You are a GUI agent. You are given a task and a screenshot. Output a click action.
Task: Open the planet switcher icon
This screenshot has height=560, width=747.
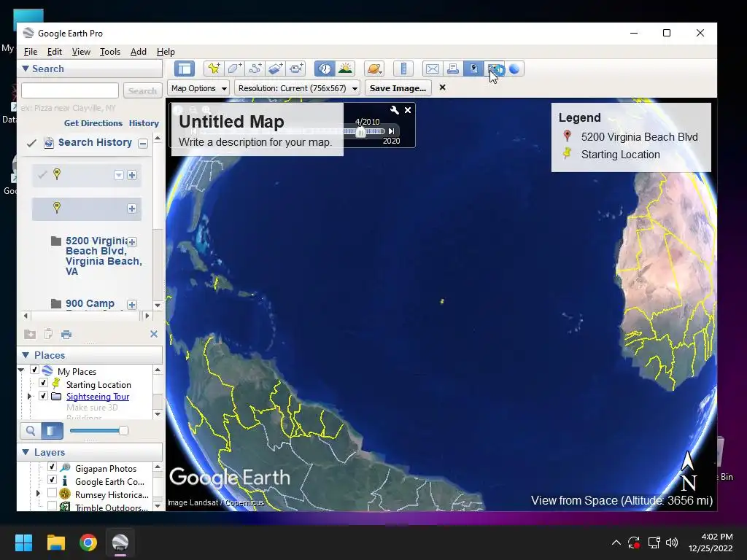tap(374, 69)
